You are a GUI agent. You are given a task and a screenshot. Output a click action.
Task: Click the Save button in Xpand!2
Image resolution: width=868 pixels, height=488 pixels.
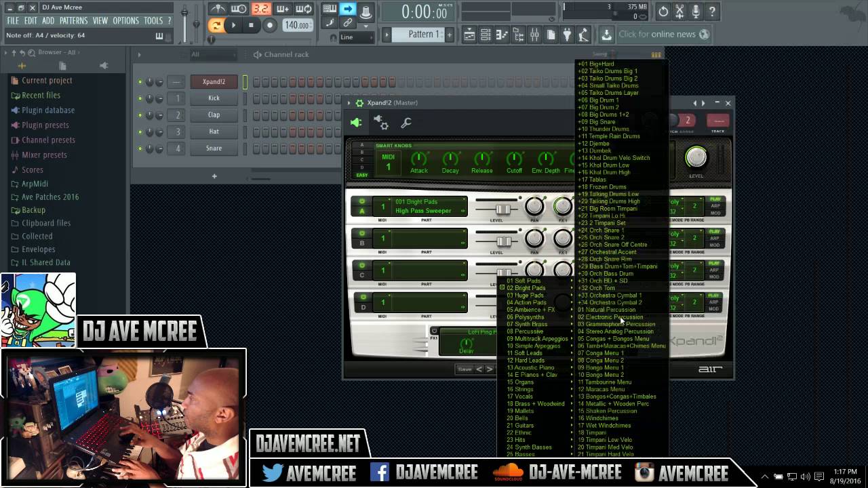[465, 369]
